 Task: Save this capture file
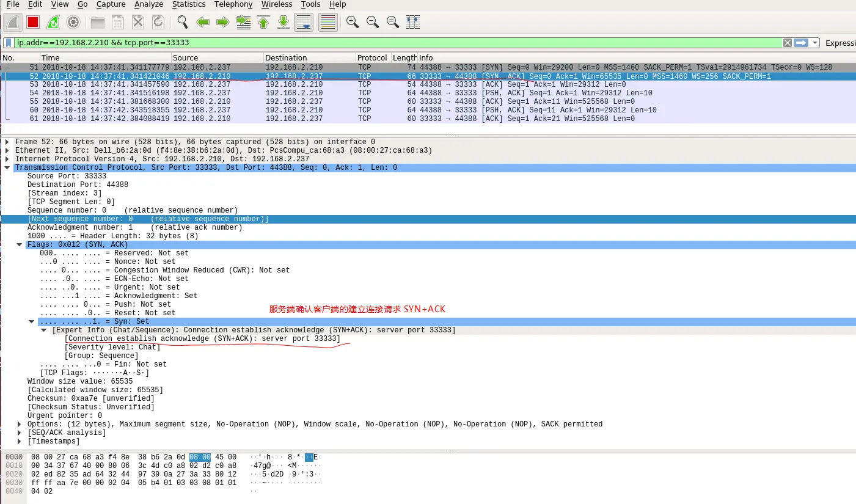118,23
